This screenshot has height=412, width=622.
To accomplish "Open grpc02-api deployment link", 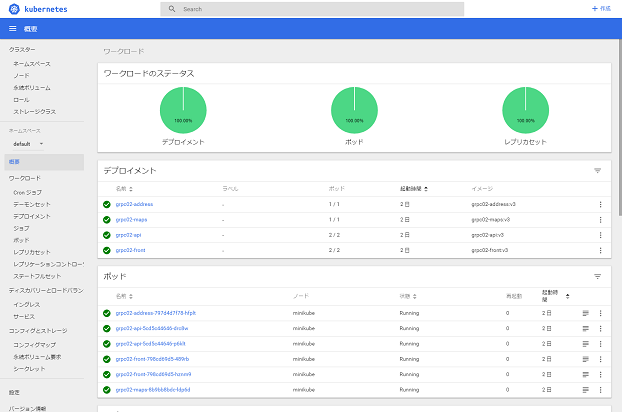I will pyautogui.click(x=128, y=235).
